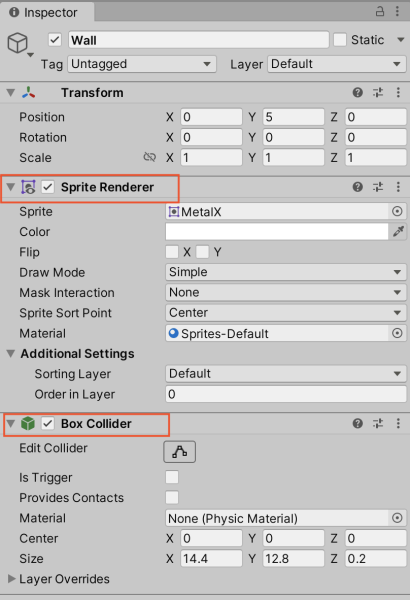The width and height of the screenshot is (410, 600).
Task: Open Box Collider three-dot context menu
Action: pyautogui.click(x=398, y=423)
